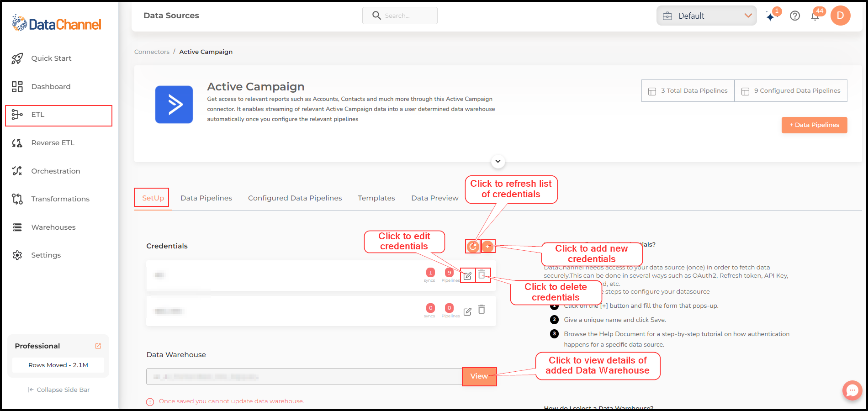
Task: Click "Active Campaign" breadcrumb text
Action: (206, 52)
